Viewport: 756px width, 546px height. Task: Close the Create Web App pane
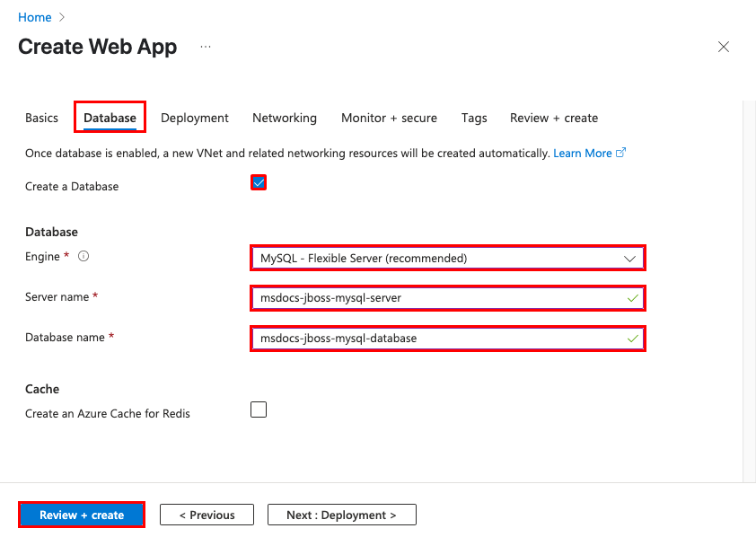tap(724, 47)
